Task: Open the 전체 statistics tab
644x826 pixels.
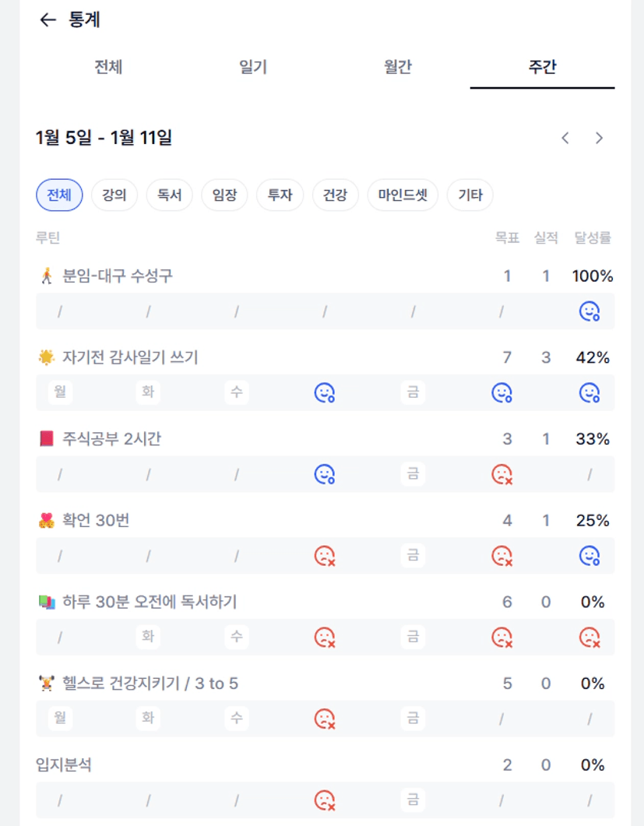Action: [108, 67]
